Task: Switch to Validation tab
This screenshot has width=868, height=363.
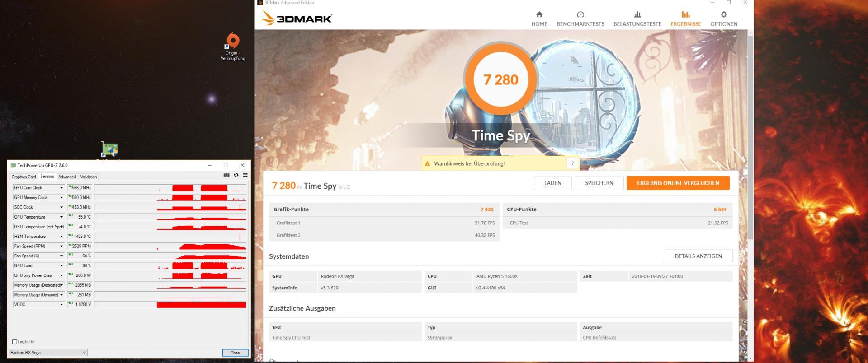Action: click(88, 177)
